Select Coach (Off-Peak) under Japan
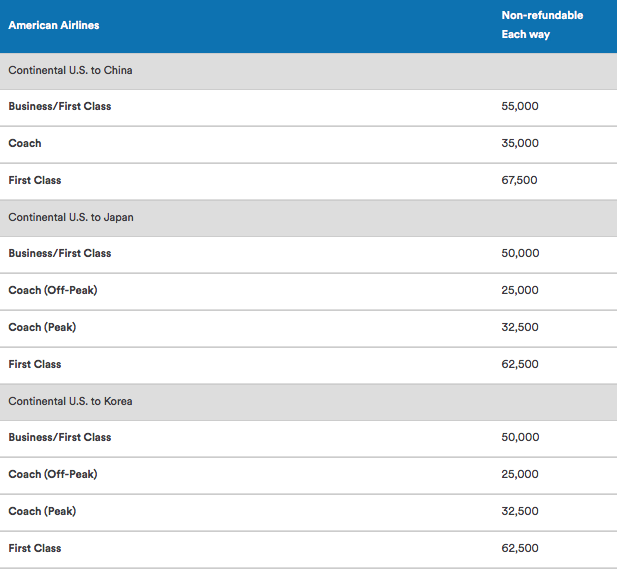Screen dimensions: 621x570 tap(53, 290)
